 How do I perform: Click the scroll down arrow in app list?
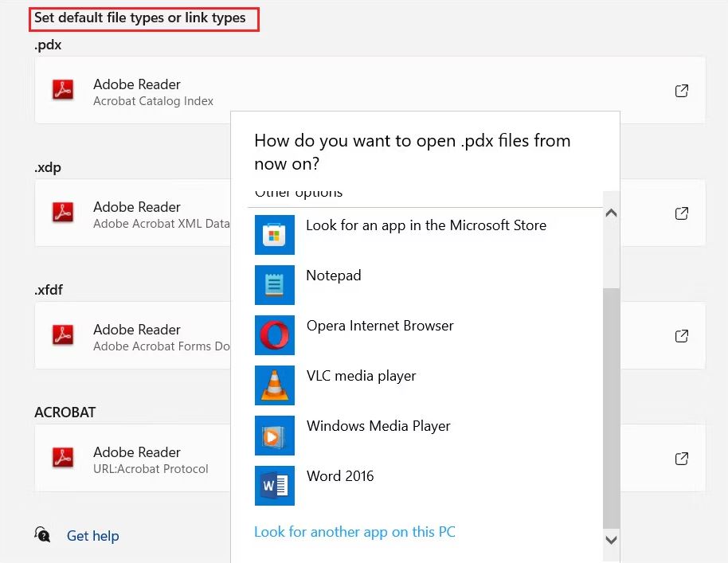(x=611, y=540)
